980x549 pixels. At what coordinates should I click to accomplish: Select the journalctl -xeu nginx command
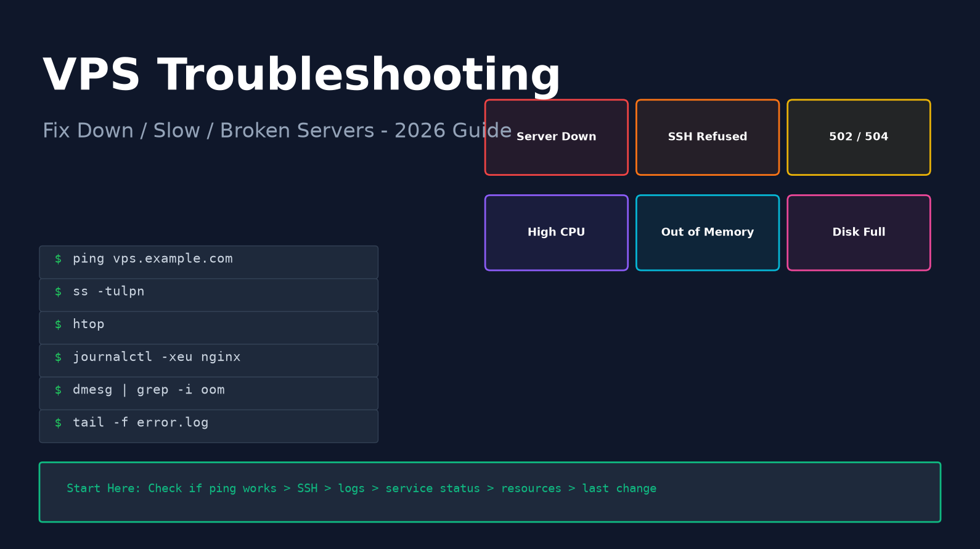tap(208, 360)
